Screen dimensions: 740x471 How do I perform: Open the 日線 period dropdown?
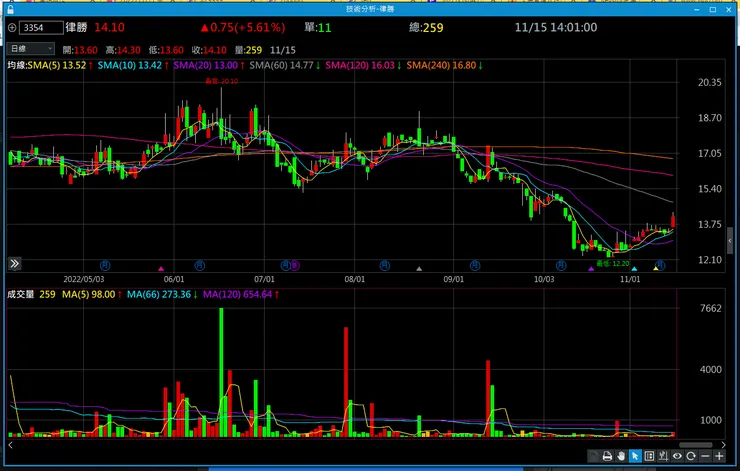click(31, 49)
